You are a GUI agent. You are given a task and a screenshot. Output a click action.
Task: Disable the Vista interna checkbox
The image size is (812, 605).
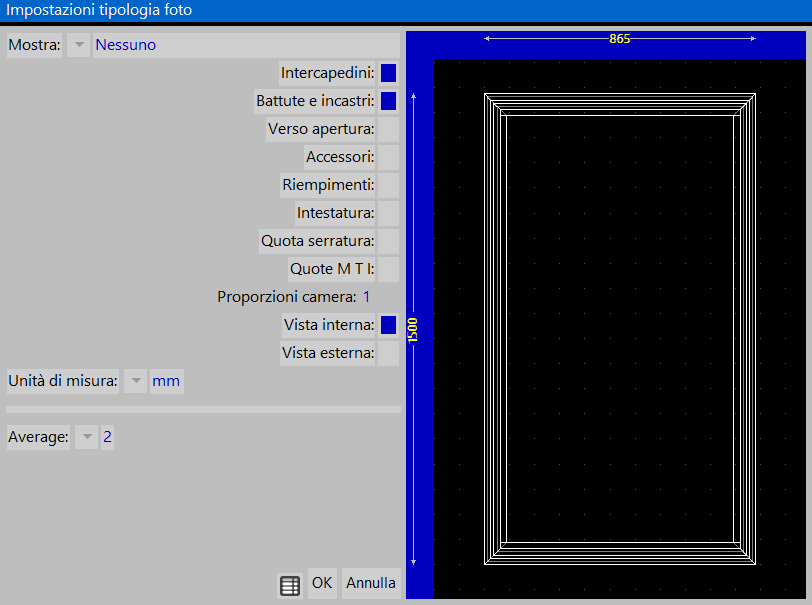(388, 325)
